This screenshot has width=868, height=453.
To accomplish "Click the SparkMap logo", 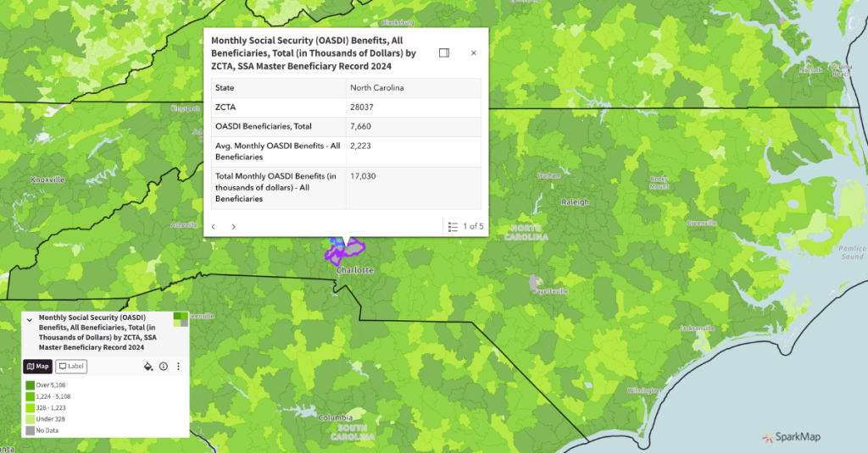I will coord(791,437).
